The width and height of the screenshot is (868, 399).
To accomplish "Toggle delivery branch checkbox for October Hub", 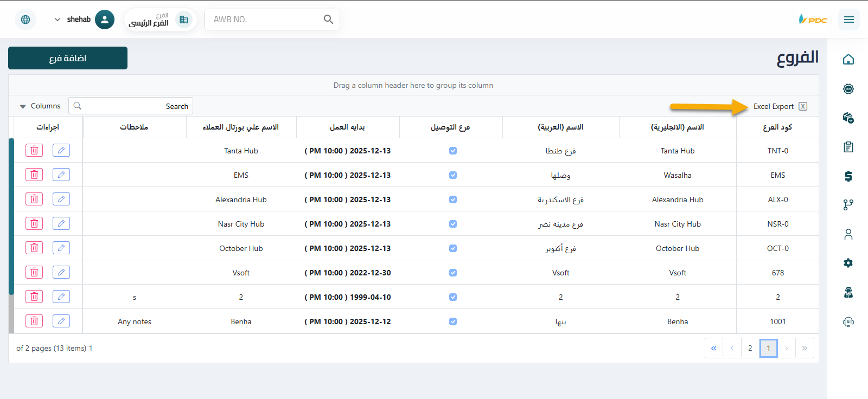I will coord(453,248).
